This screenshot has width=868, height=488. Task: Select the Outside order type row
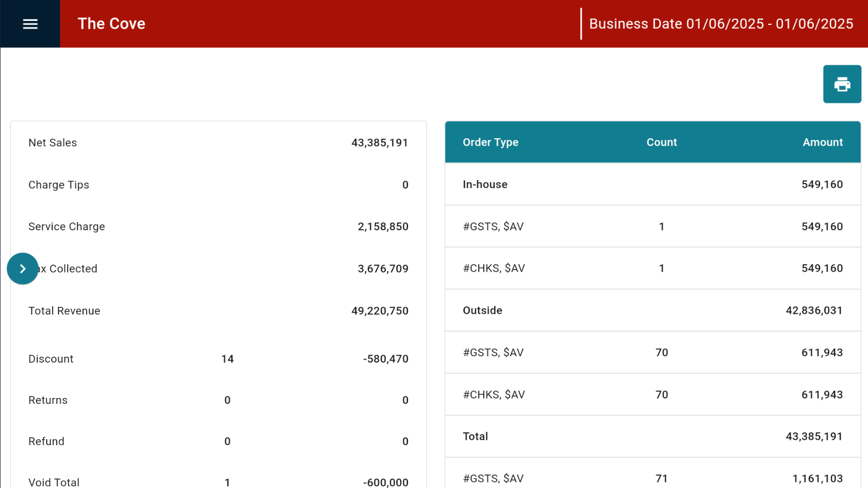click(482, 310)
